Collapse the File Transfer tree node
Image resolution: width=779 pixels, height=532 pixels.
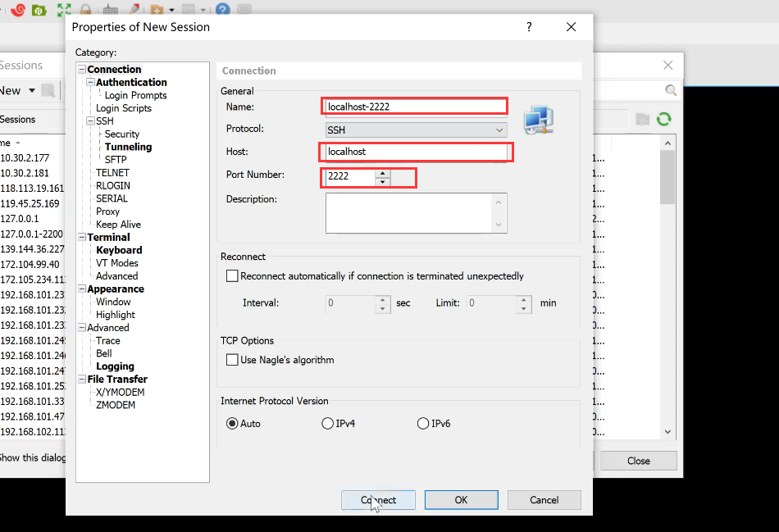pyautogui.click(x=82, y=380)
